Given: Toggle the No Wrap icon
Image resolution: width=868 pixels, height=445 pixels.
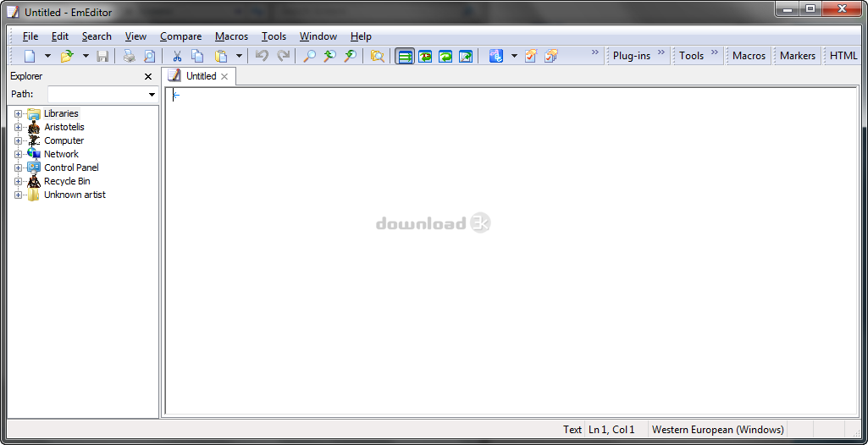Looking at the screenshot, I should pos(406,56).
